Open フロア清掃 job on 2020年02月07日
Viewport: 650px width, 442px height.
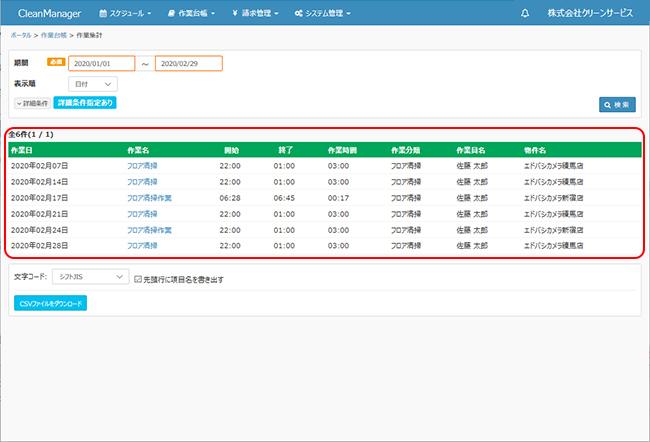pos(142,165)
